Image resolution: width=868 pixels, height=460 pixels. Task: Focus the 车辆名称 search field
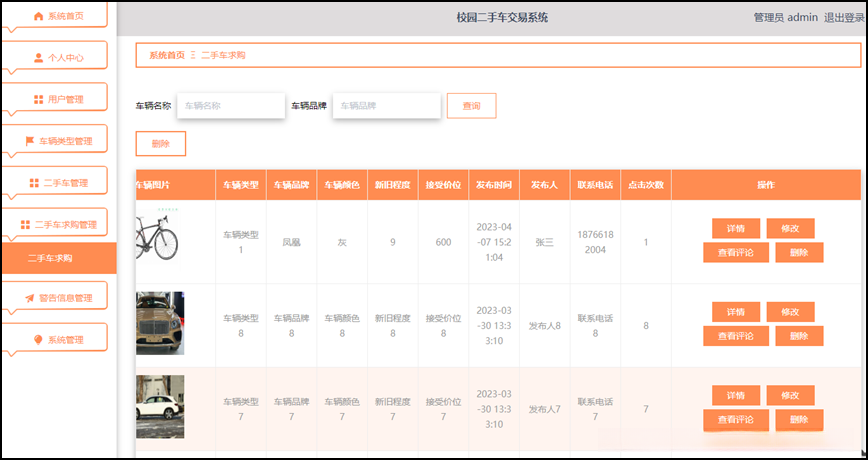[231, 106]
